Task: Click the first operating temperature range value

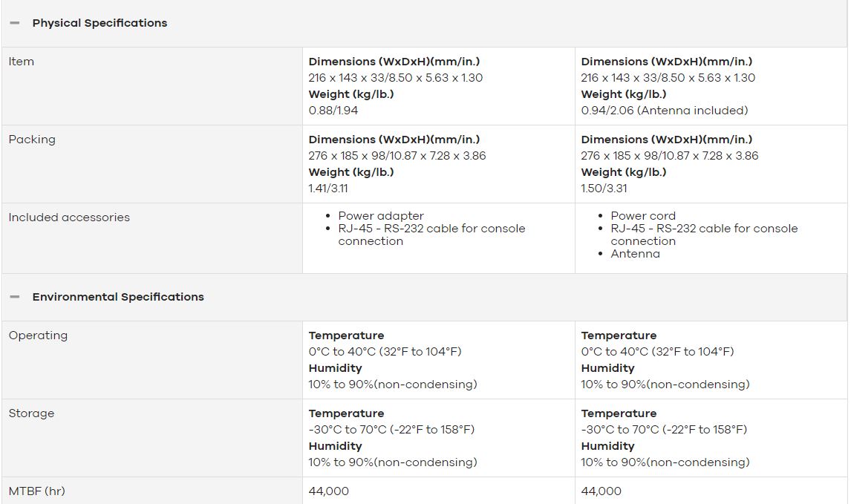Action: tap(385, 352)
